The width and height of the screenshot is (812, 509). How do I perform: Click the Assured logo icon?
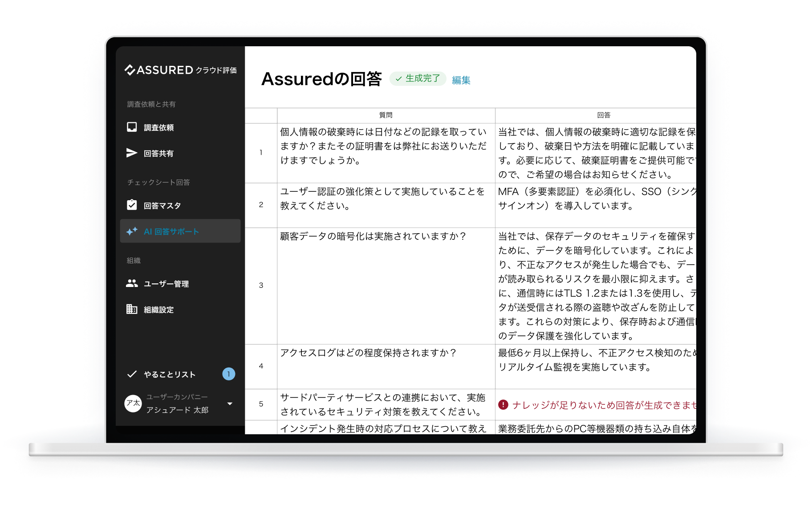[x=130, y=70]
